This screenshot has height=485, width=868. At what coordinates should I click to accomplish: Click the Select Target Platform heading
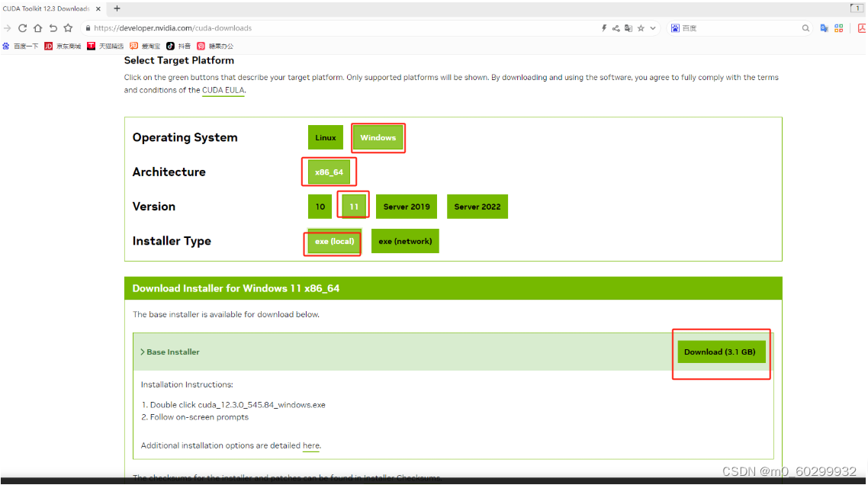point(178,60)
